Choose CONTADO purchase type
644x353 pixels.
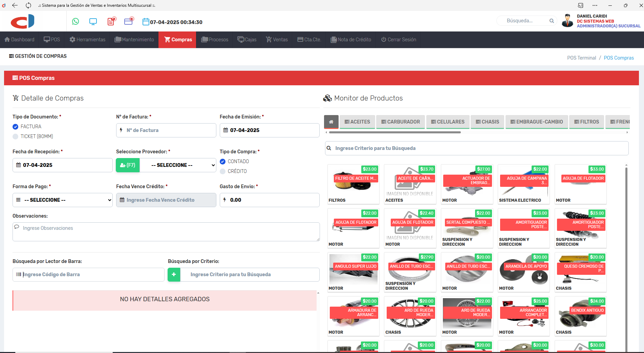222,161
